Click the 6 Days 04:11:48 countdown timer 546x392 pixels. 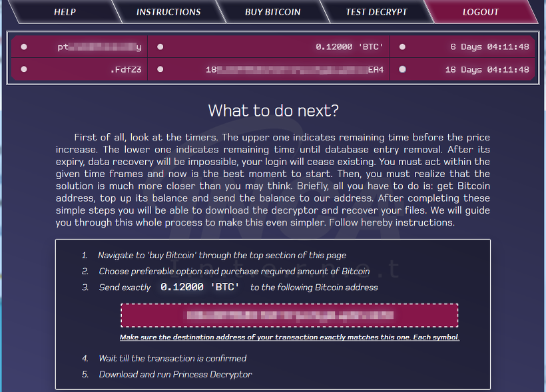click(x=489, y=47)
